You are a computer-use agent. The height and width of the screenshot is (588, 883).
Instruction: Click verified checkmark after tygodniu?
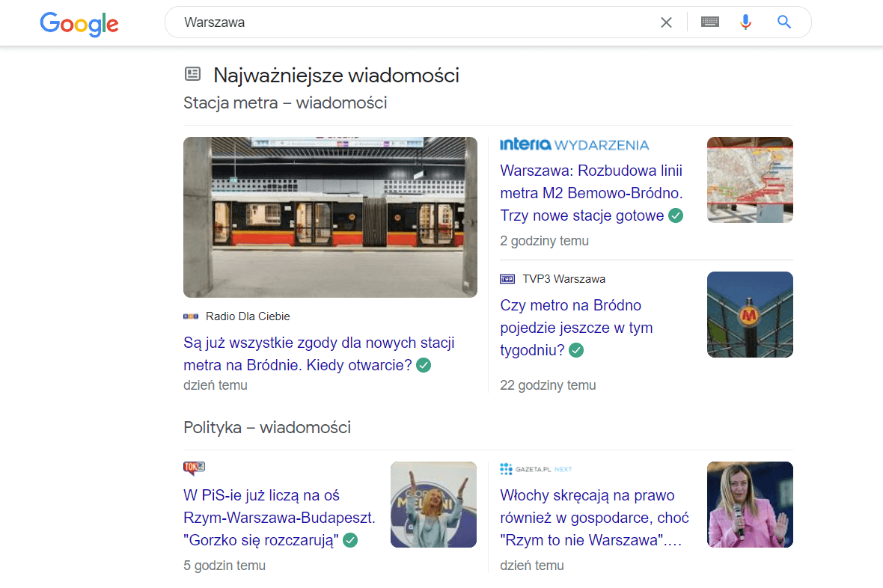[577, 350]
